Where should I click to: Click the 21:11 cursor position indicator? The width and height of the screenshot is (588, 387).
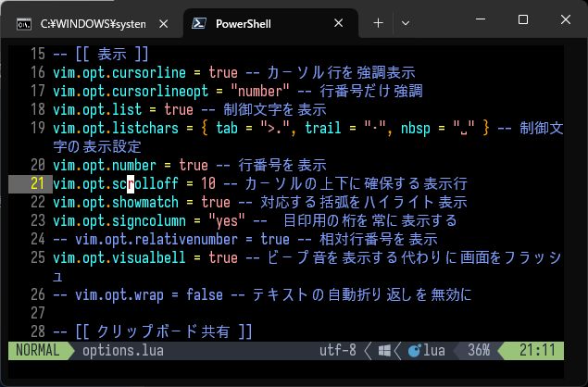[537, 351]
